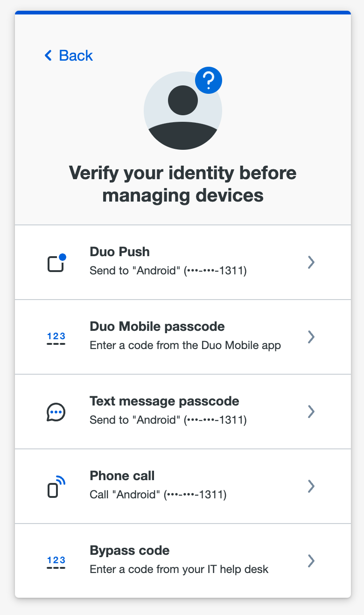Expand the Duo Mobile passcode chevron
Screen dimensions: 364x615
pyautogui.click(x=311, y=337)
